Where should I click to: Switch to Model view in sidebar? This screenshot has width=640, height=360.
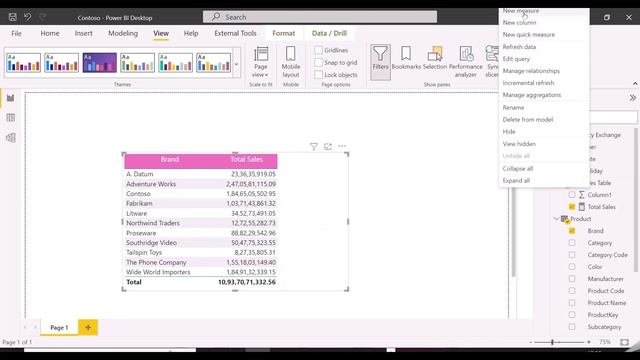[11, 138]
